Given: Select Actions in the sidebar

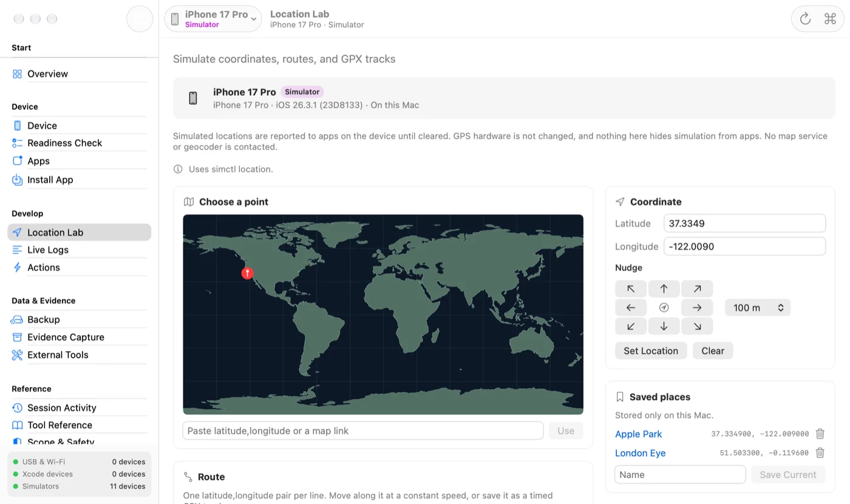Looking at the screenshot, I should [x=79, y=268].
